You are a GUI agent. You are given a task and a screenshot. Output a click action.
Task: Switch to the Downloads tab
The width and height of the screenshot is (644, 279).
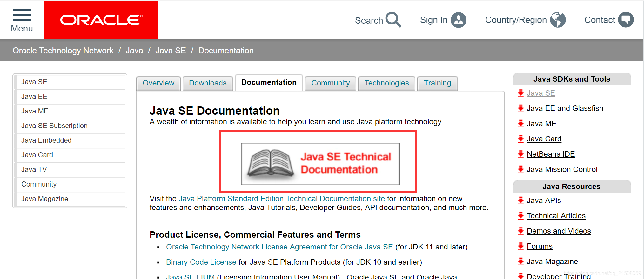click(208, 83)
